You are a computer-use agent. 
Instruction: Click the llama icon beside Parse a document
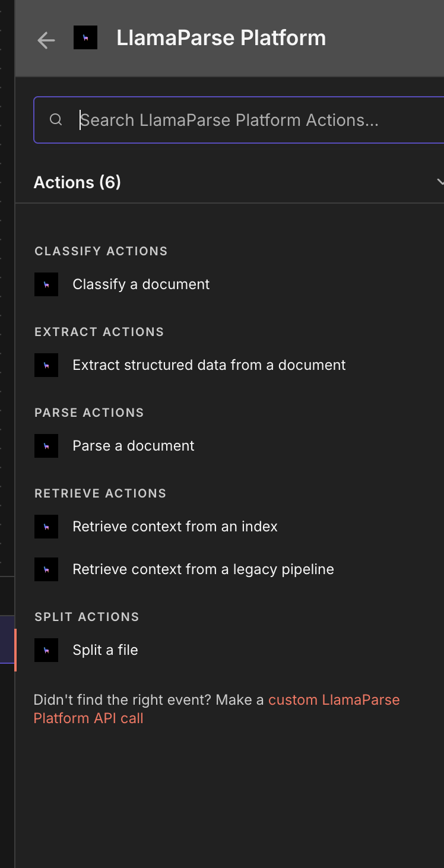pos(46,446)
